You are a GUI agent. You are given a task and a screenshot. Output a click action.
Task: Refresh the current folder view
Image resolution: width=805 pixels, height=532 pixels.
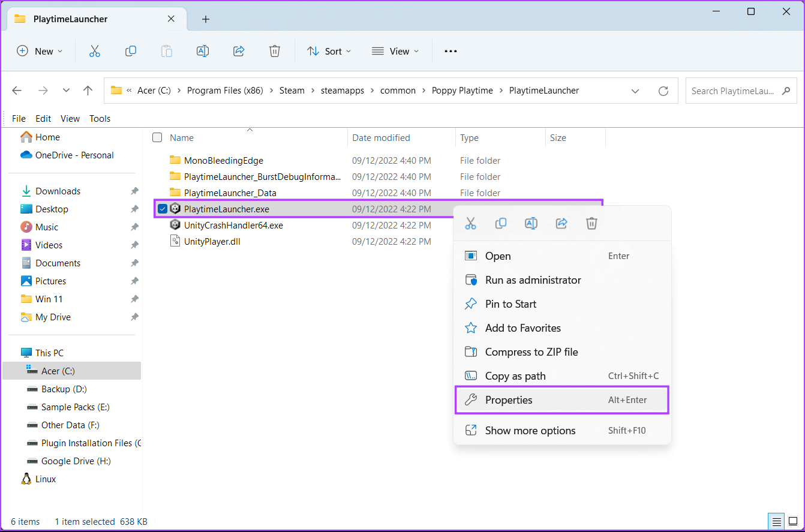click(663, 91)
